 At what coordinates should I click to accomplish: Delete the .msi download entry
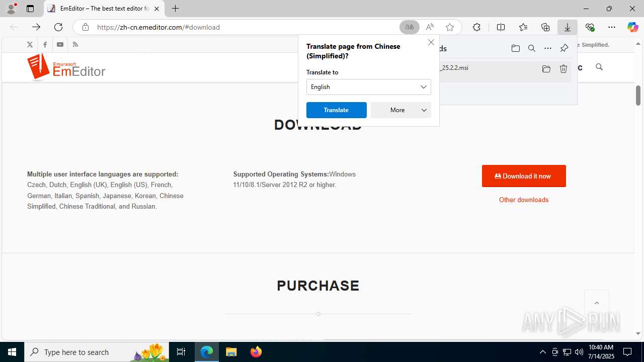(563, 69)
